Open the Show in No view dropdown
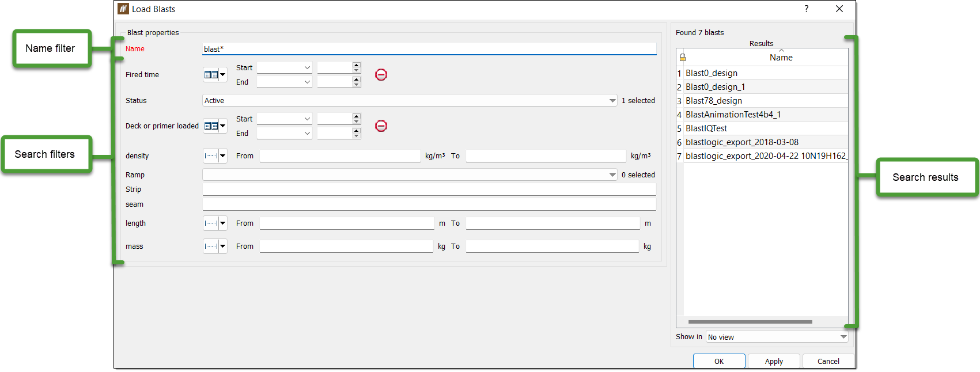The image size is (980, 372). [x=777, y=337]
